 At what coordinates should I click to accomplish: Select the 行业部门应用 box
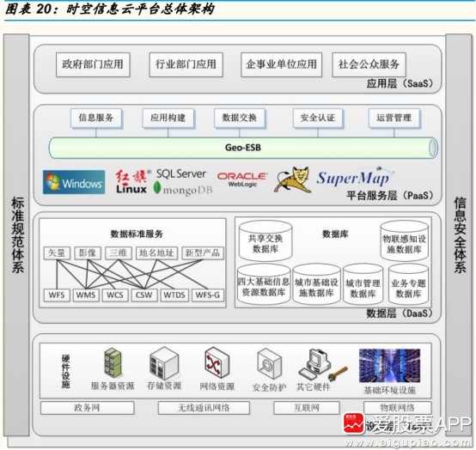[186, 64]
